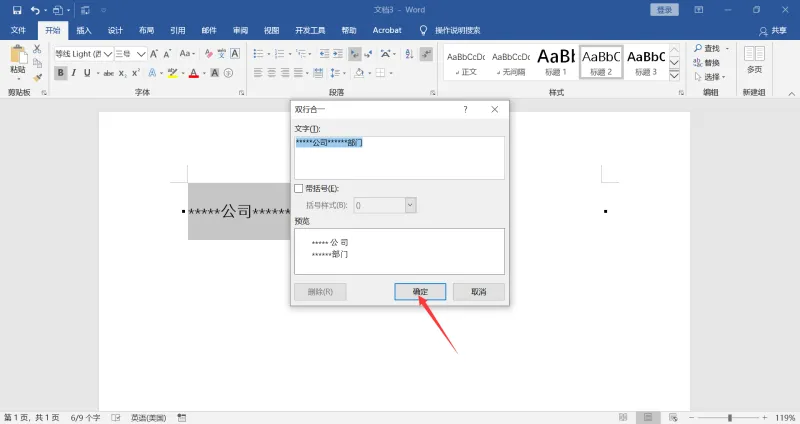Apply the 标题 1 style
The height and width of the screenshot is (424, 800).
click(556, 62)
